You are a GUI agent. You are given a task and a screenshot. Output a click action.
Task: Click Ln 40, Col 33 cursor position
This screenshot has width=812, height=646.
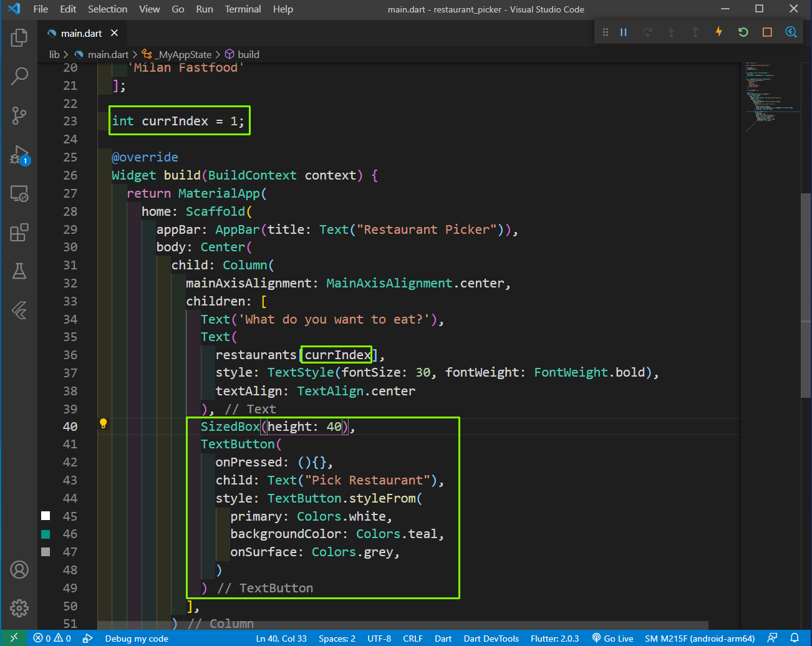281,638
